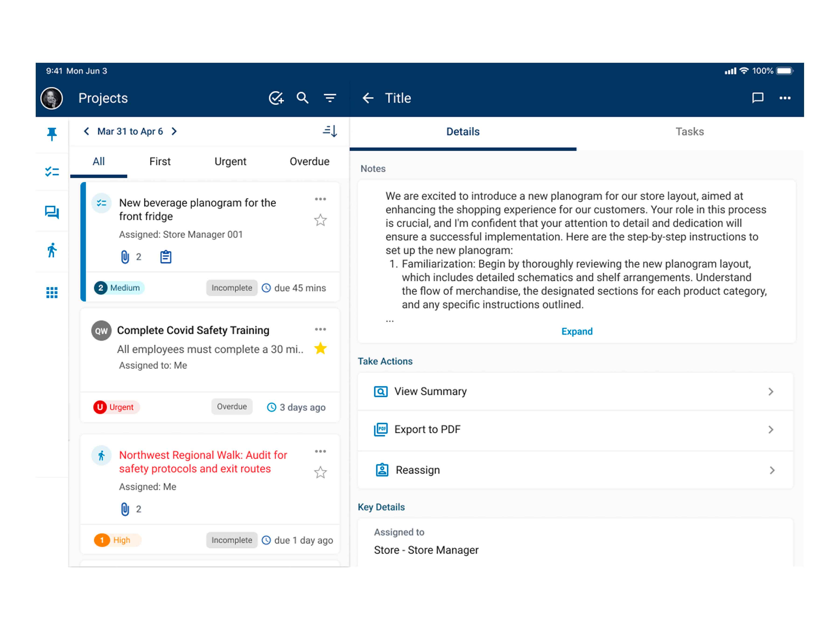Image resolution: width=840 pixels, height=630 pixels.
Task: Switch to the Tasks tab
Action: click(689, 132)
